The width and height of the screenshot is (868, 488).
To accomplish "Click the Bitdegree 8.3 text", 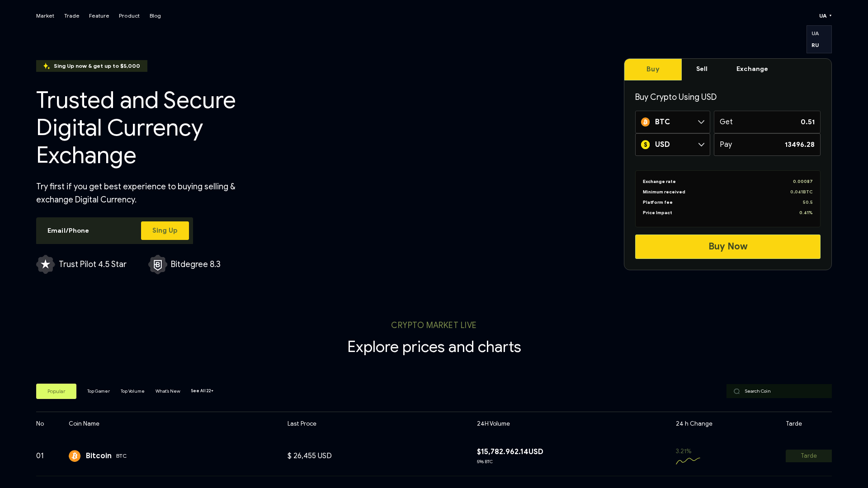I will click(196, 264).
